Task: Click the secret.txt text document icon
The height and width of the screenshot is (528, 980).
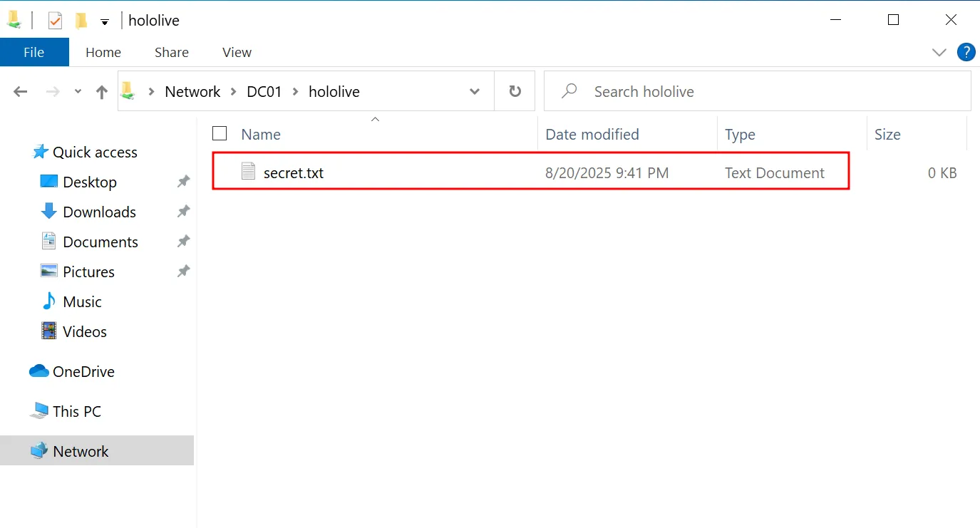Action: tap(248, 172)
